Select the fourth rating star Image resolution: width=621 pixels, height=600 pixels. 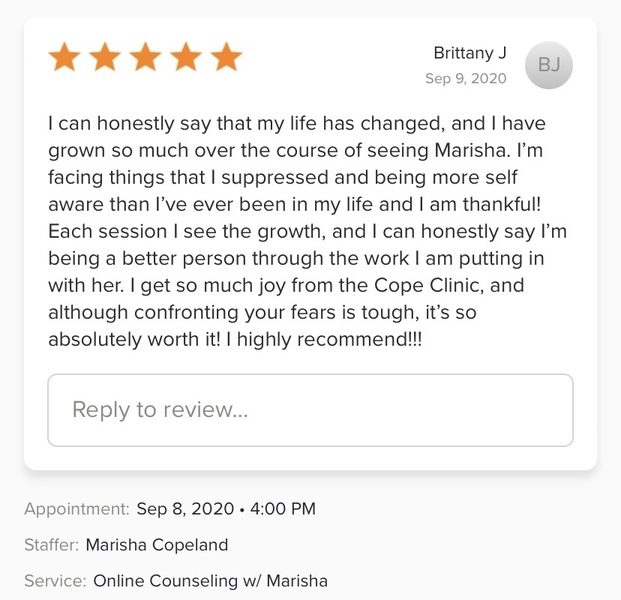coord(186,57)
